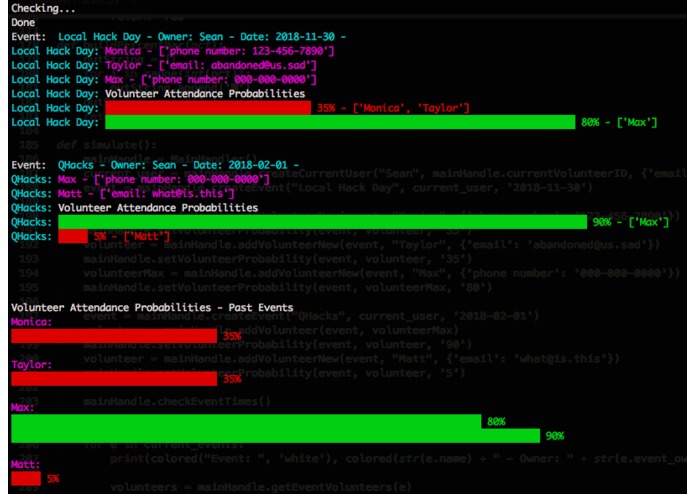Click the 'Checking...' line
This screenshot has width=695, height=494.
pyautogui.click(x=43, y=8)
